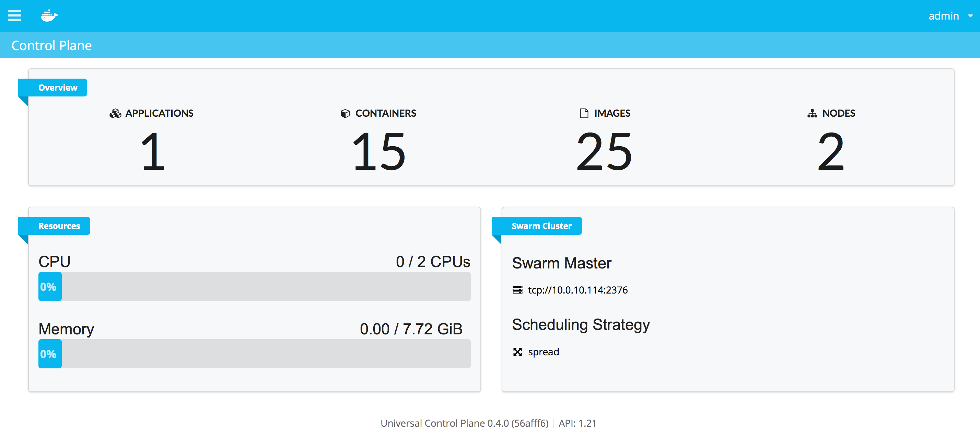
Task: Click the Memory heading in Resources
Action: tap(66, 329)
